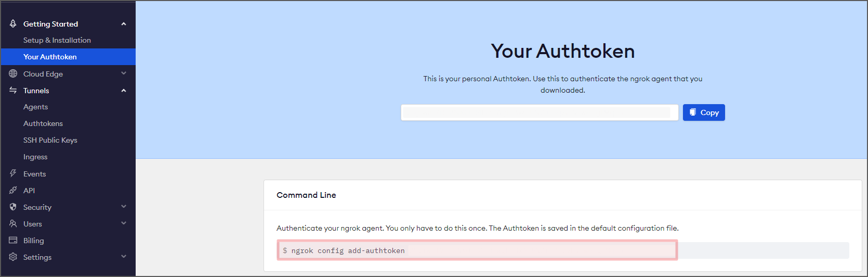Open Setup & Installation page
Viewport: 868px width, 277px height.
57,40
